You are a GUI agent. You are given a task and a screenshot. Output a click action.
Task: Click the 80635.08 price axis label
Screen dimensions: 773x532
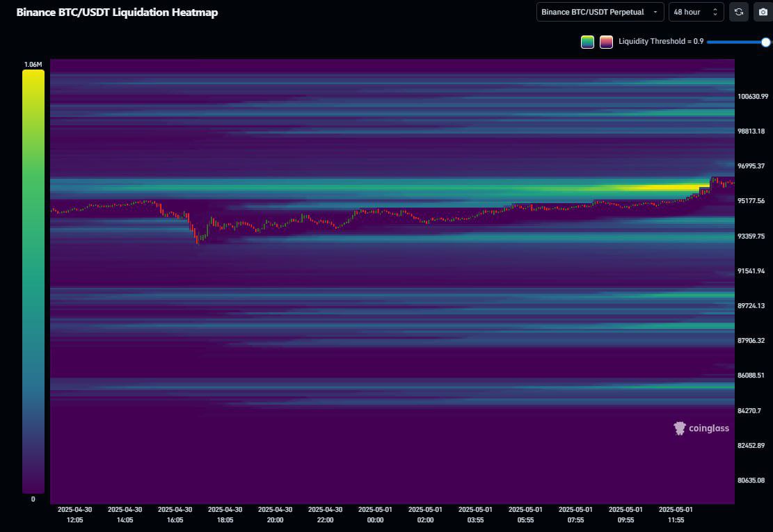pos(751,481)
